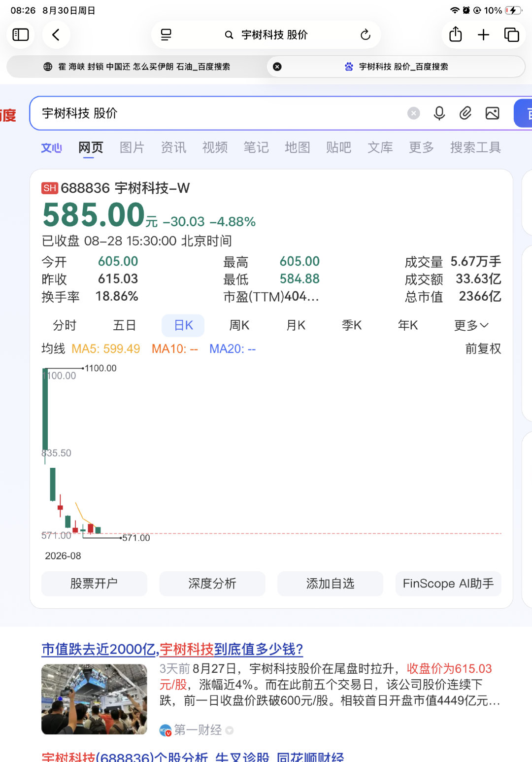Change the 前复权 adjustment setting
This screenshot has width=532, height=762.
pyautogui.click(x=483, y=349)
